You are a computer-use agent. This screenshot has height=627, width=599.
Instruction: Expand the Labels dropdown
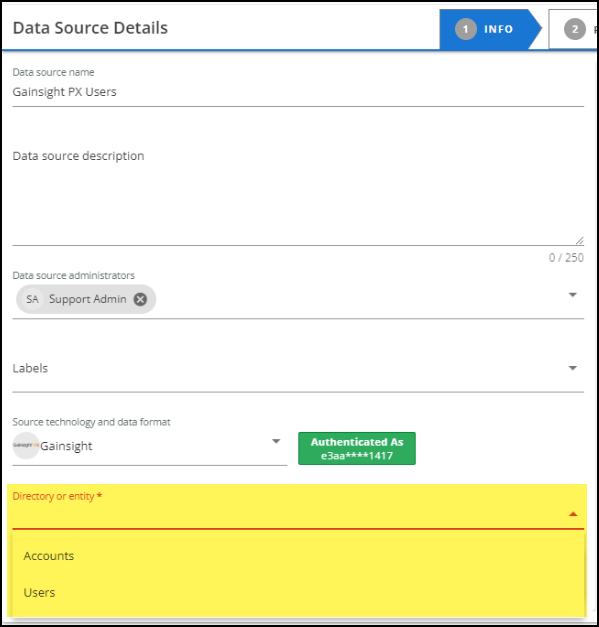(x=573, y=368)
